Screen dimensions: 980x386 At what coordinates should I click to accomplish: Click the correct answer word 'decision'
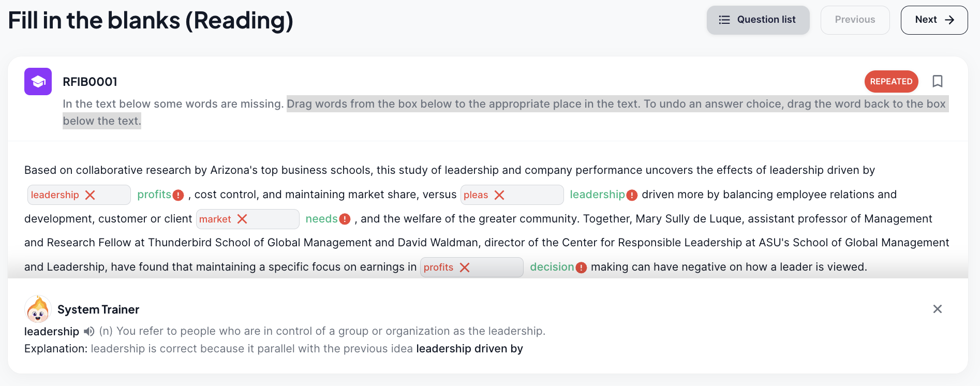point(552,267)
